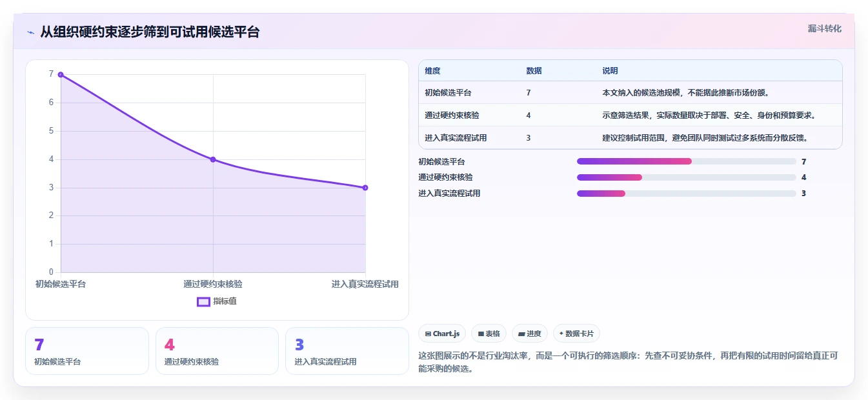
Task: Click the chart data point at value 7
Action: click(61, 74)
